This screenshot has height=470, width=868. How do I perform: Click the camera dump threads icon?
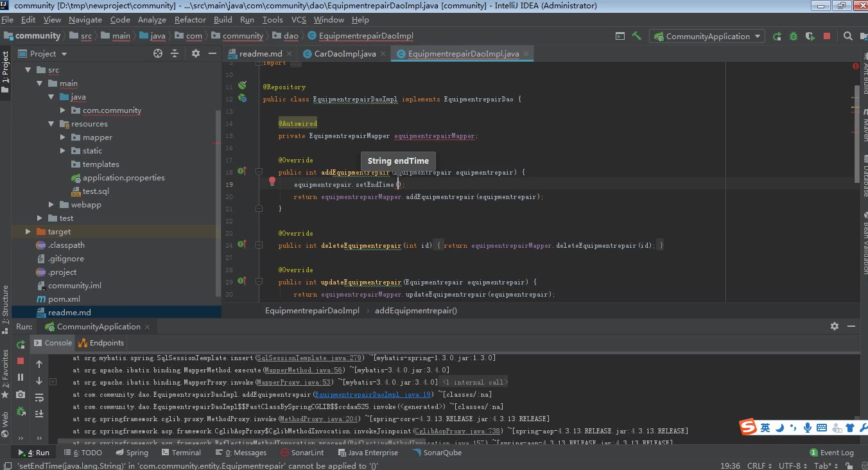pyautogui.click(x=21, y=394)
